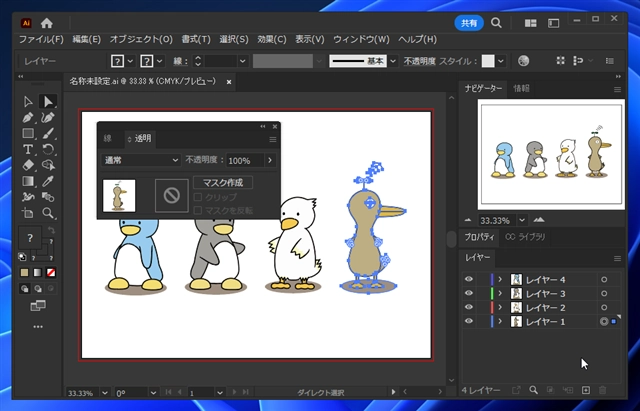Select the Rotate tool

click(x=48, y=149)
